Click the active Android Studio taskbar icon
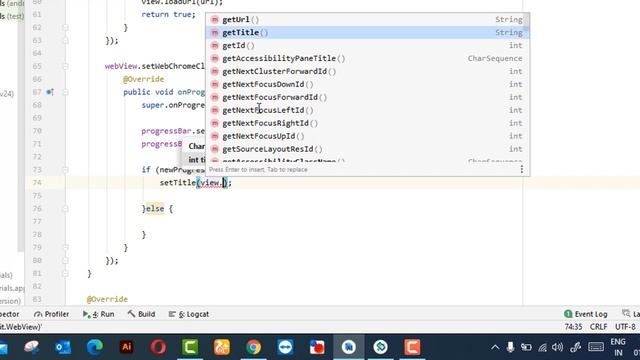640x360 pixels. [349, 347]
